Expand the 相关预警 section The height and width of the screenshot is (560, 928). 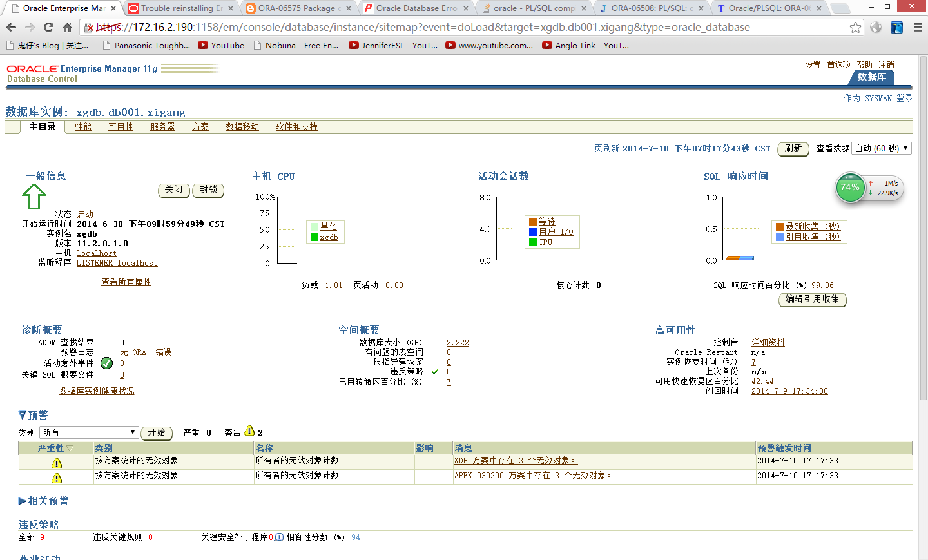[x=23, y=501]
